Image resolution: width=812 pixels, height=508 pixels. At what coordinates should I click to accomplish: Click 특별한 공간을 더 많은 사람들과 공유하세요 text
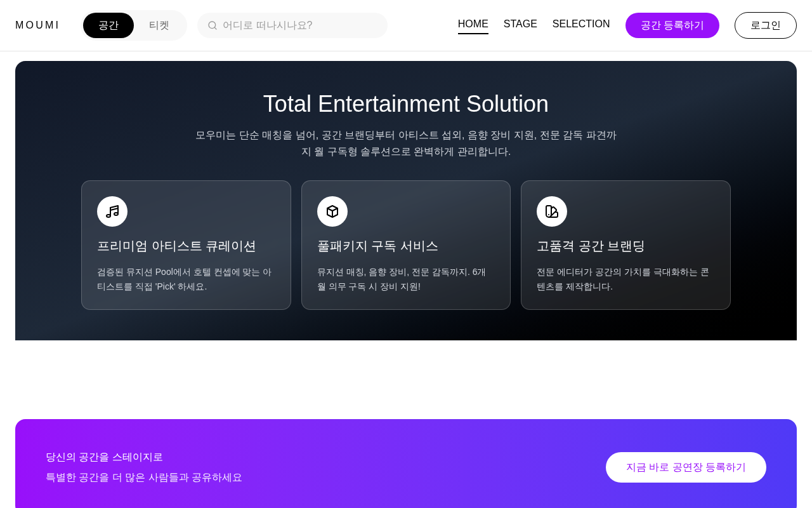click(x=144, y=478)
